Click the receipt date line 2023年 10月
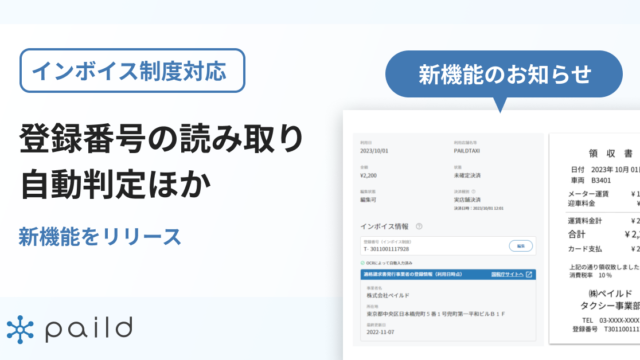 coord(605,169)
